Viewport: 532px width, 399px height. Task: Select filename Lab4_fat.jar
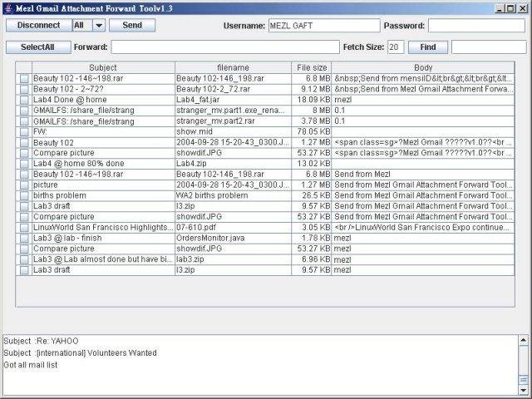(198, 100)
